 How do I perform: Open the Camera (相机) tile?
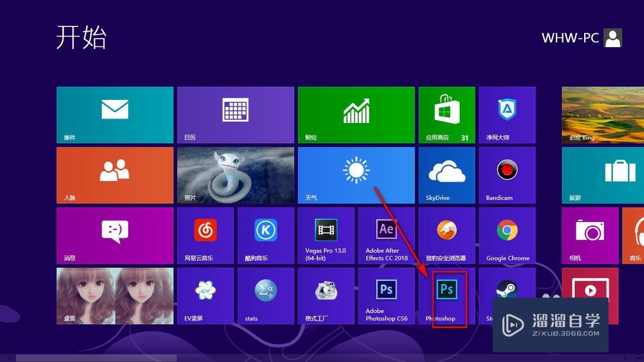(x=590, y=236)
